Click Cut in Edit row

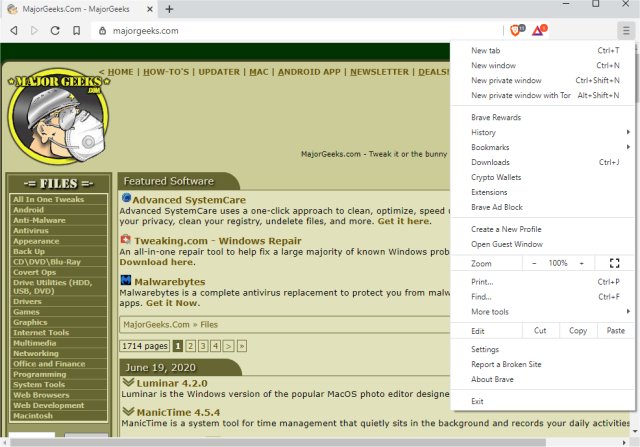pyautogui.click(x=540, y=331)
